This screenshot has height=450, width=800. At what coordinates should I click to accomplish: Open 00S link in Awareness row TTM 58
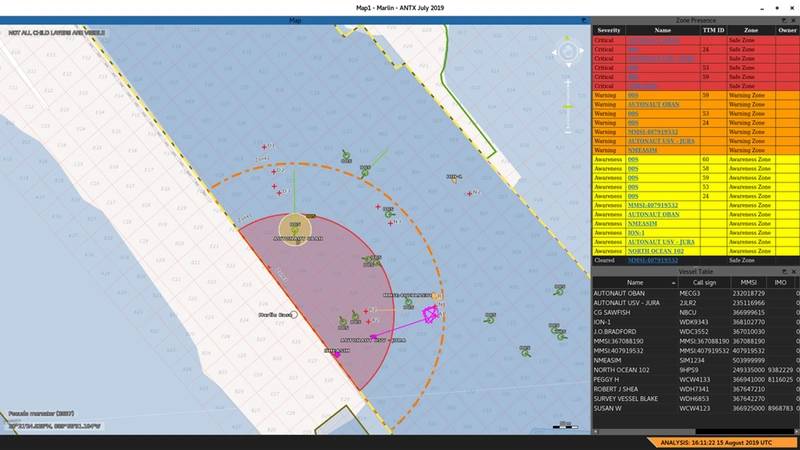click(633, 168)
